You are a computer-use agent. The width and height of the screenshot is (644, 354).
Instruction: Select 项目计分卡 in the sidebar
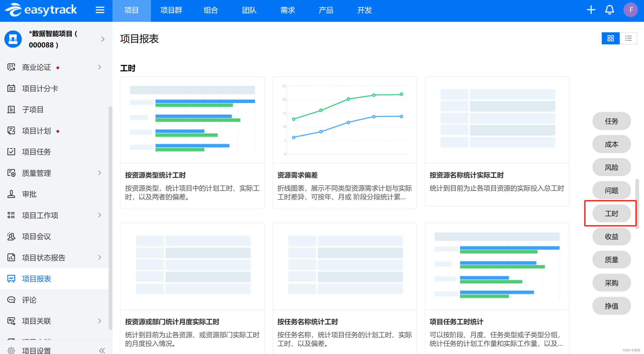tap(54, 88)
